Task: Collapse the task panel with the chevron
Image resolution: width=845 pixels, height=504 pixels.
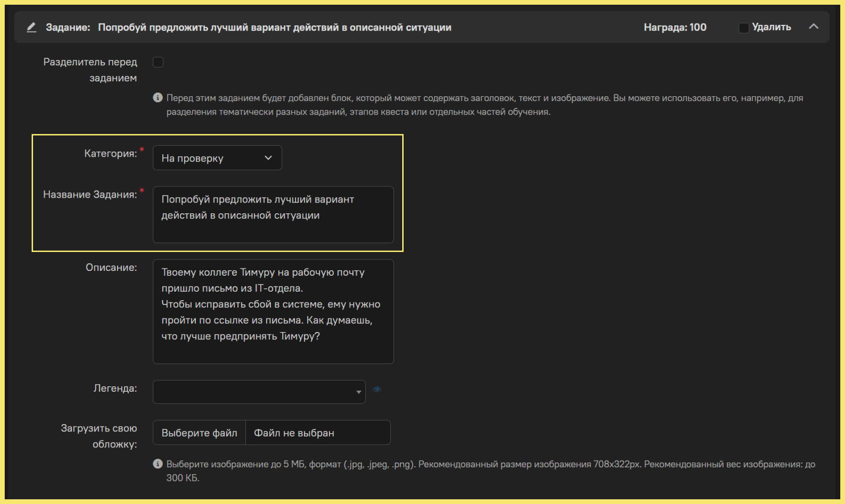Action: pos(813,27)
